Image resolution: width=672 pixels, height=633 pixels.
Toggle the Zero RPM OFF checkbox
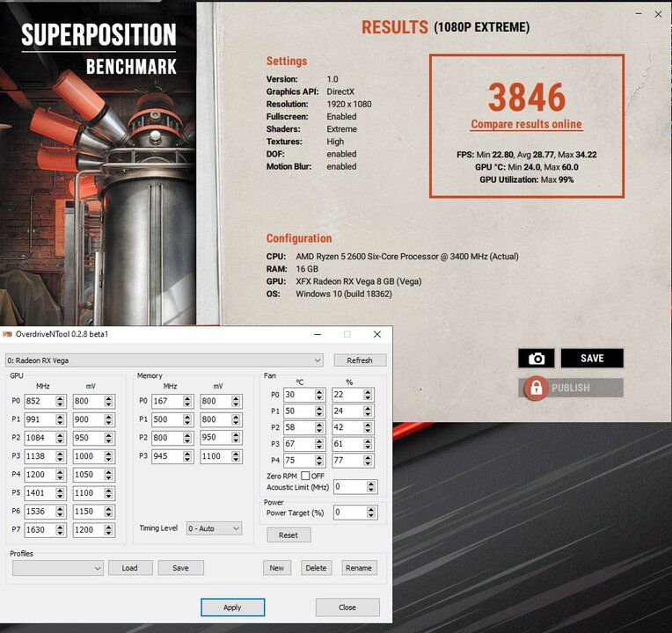305,476
